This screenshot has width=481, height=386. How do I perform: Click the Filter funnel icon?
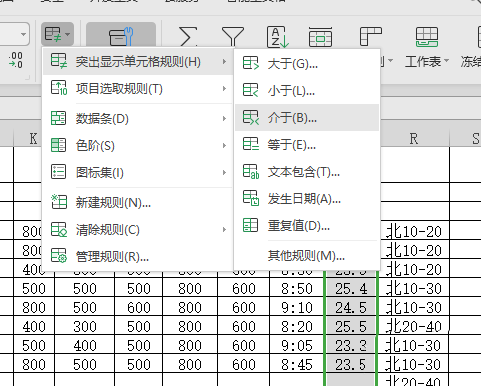[x=233, y=36]
